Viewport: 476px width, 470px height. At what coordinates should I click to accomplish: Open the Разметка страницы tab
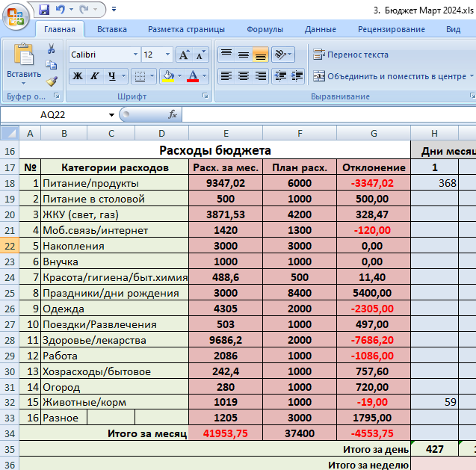point(186,29)
